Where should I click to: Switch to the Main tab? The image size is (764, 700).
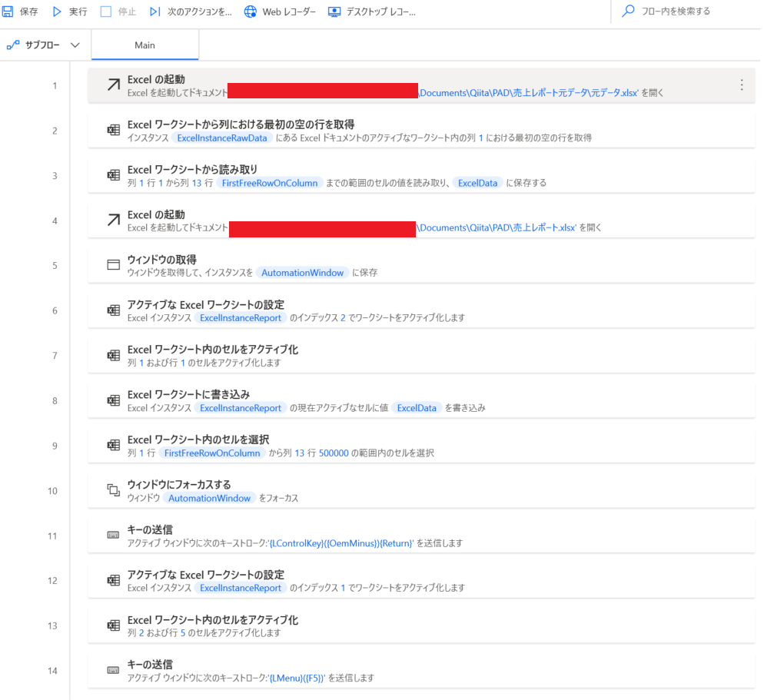coord(144,45)
